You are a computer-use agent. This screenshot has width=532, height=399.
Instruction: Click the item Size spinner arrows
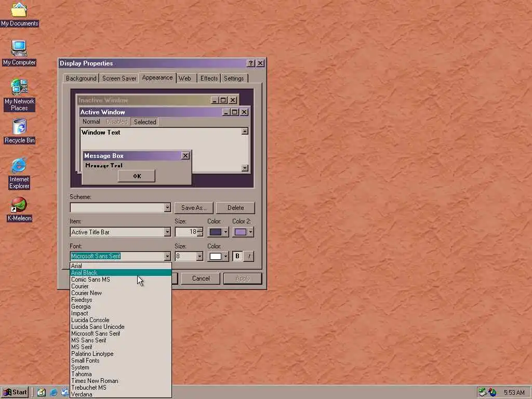(200, 232)
